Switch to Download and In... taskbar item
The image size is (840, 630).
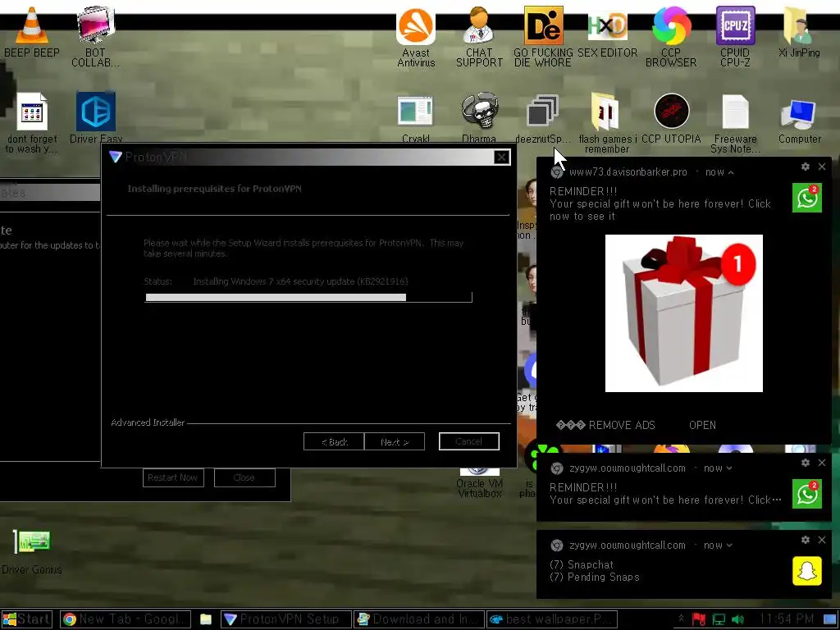(x=419, y=619)
